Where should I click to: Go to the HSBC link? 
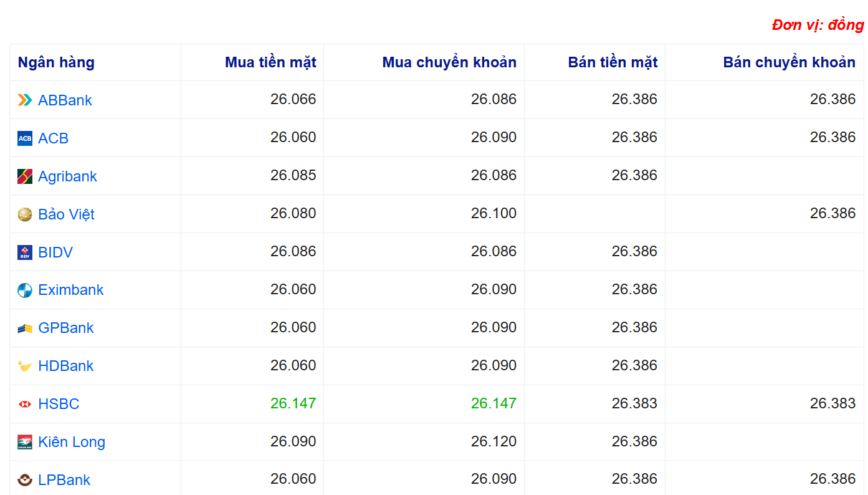(59, 404)
